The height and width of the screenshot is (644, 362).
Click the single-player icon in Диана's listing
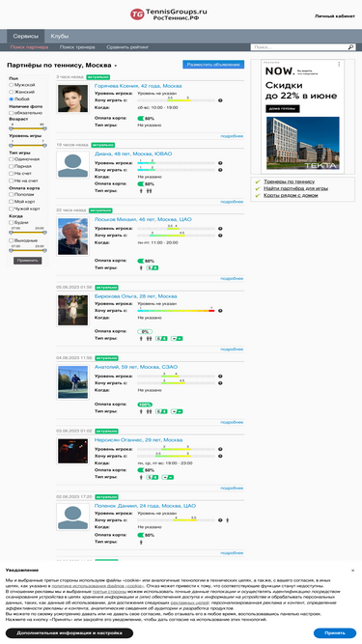point(141,190)
